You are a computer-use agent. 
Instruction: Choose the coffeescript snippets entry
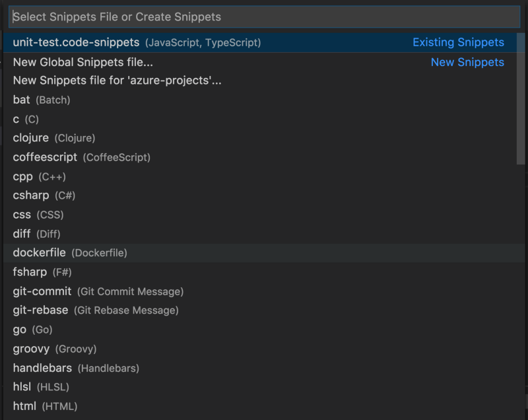pos(81,158)
